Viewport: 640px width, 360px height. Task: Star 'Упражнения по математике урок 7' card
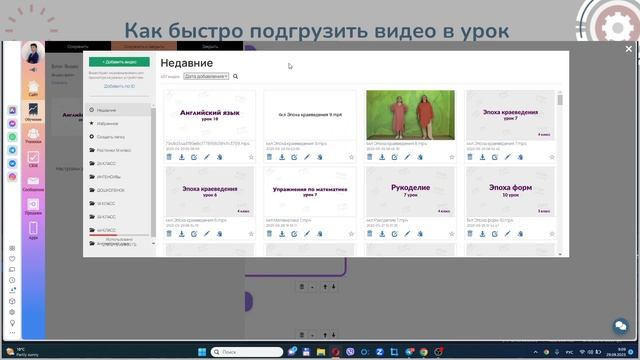click(x=351, y=234)
